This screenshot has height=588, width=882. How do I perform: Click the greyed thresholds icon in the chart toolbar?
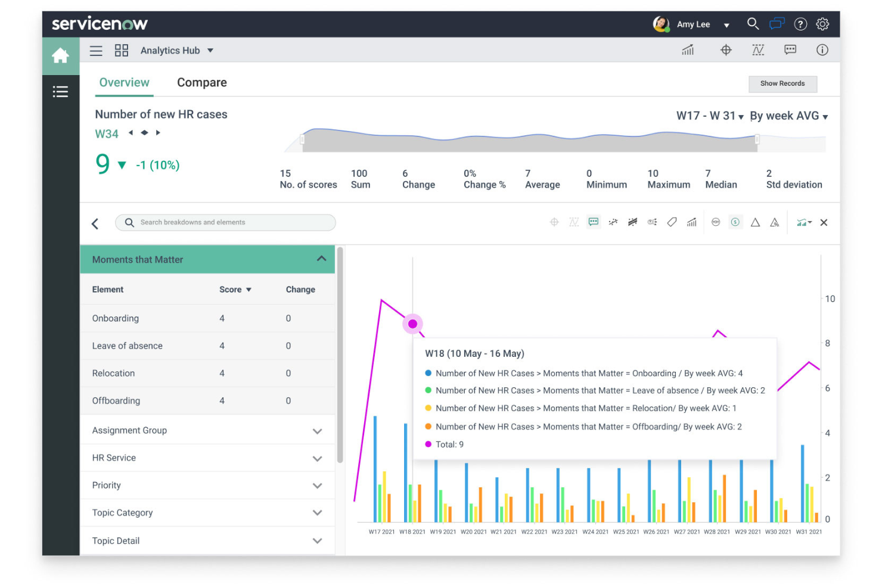(x=574, y=222)
